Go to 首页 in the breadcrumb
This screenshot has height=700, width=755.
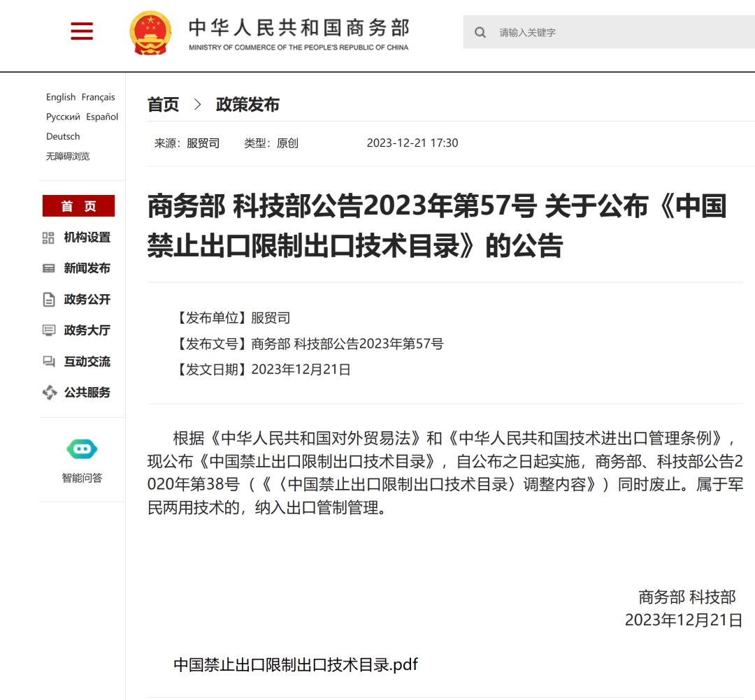[163, 104]
